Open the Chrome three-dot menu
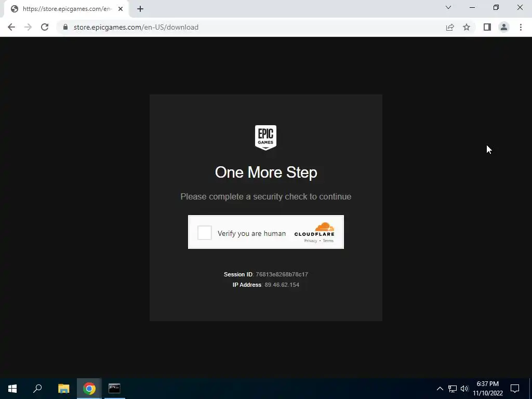Viewport: 532px width, 399px height. point(521,27)
